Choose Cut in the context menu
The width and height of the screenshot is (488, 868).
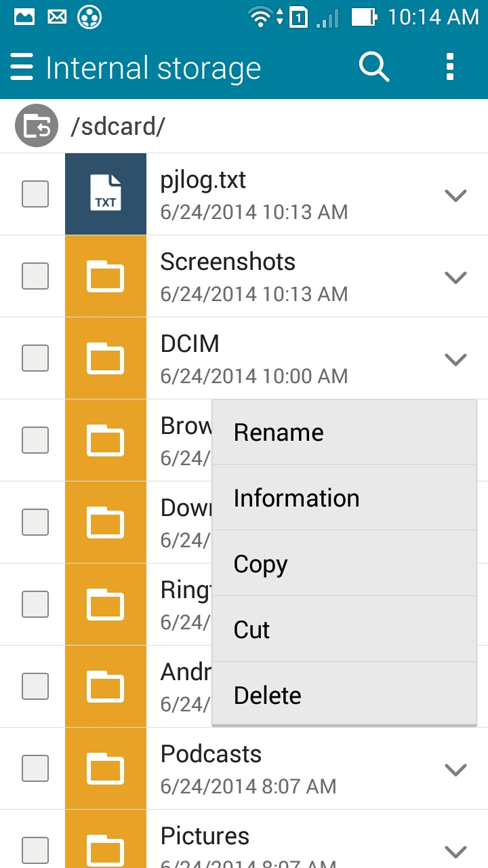[x=344, y=629]
